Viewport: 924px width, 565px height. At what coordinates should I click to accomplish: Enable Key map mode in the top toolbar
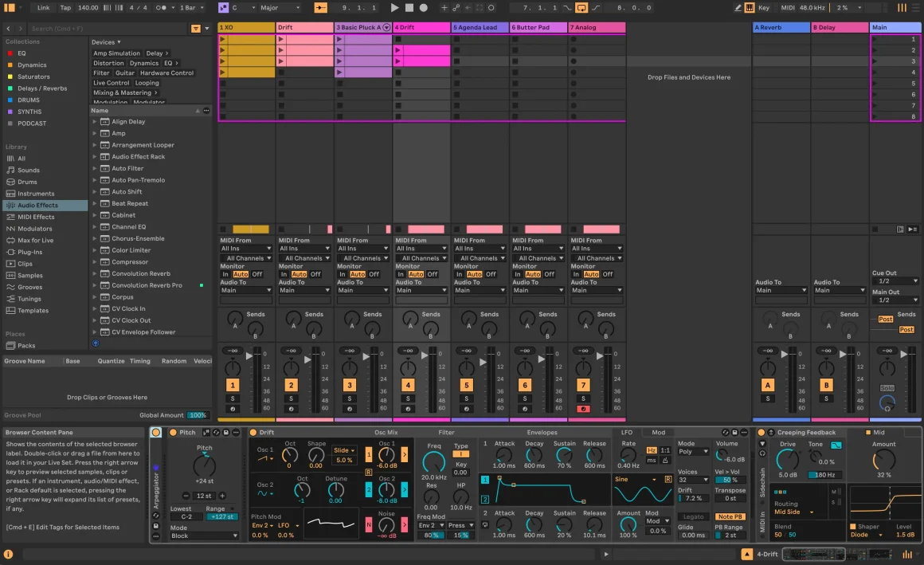point(763,7)
